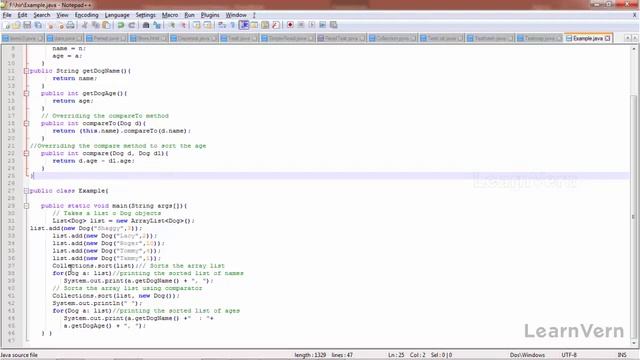Image resolution: width=640 pixels, height=360 pixels.
Task: Click the UTF-8 encoding status entry
Action: (569, 355)
